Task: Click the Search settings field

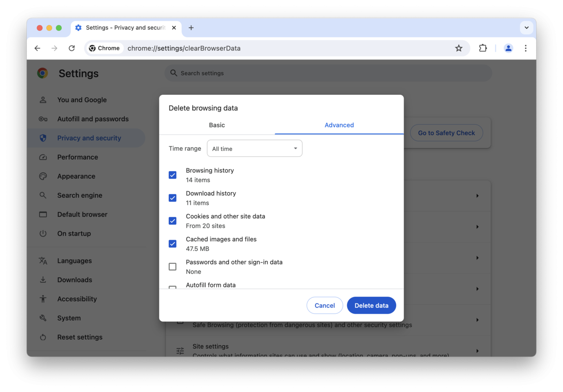Action: click(328, 73)
